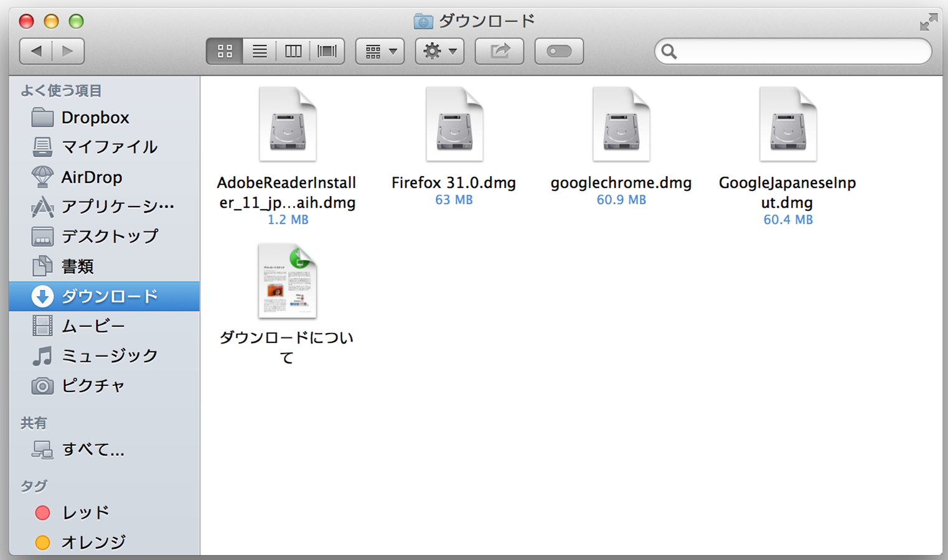Screen dimensions: 948x560
Task: Switch to column view mode
Action: coord(293,51)
